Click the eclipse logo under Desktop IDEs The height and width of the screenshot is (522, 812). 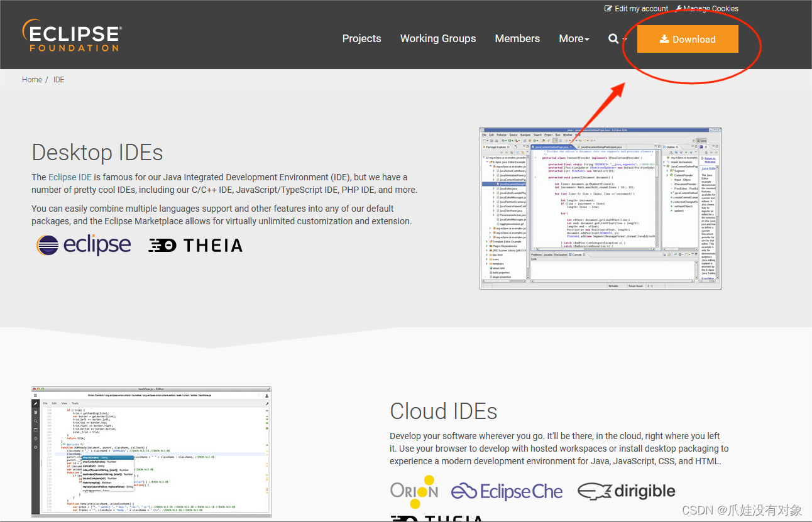[84, 245]
